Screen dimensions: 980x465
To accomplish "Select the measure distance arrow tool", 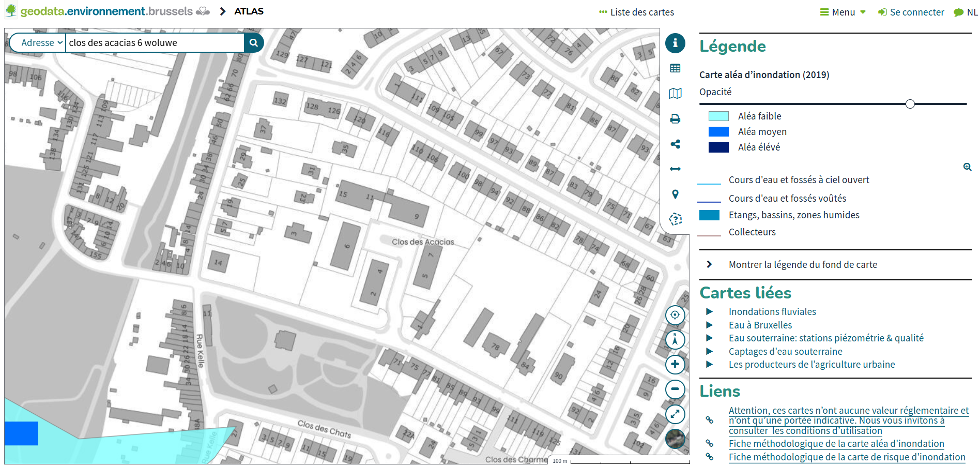I will (675, 169).
